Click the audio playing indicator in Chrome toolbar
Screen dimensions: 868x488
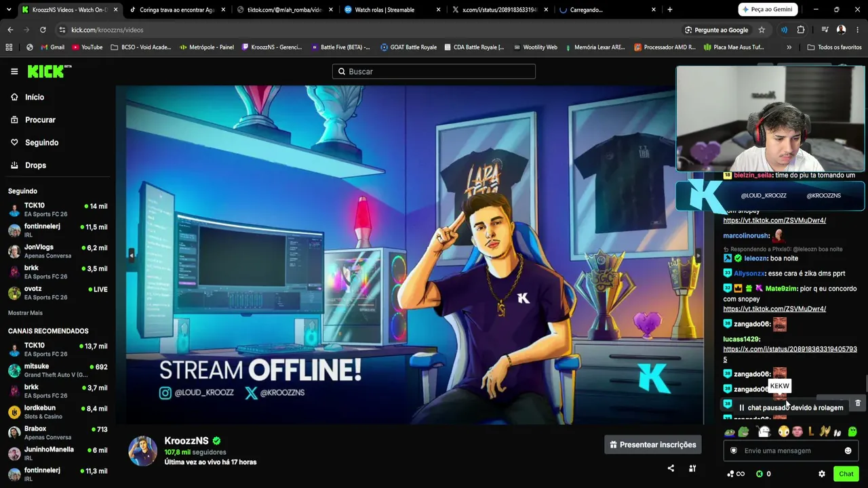click(x=784, y=30)
